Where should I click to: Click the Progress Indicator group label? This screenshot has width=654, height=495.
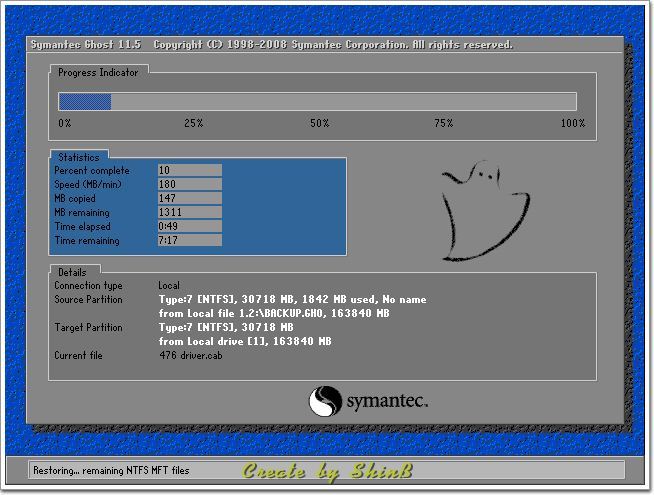pos(98,73)
